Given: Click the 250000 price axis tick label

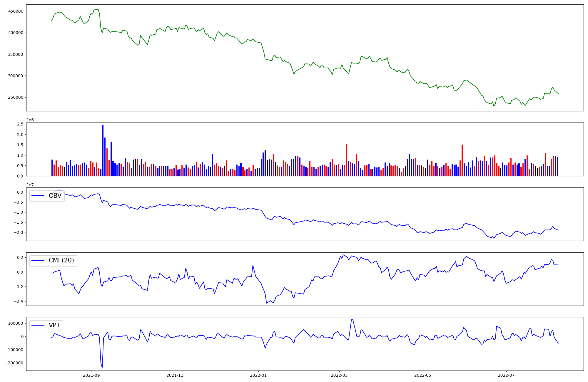Looking at the screenshot, I should coord(16,97).
